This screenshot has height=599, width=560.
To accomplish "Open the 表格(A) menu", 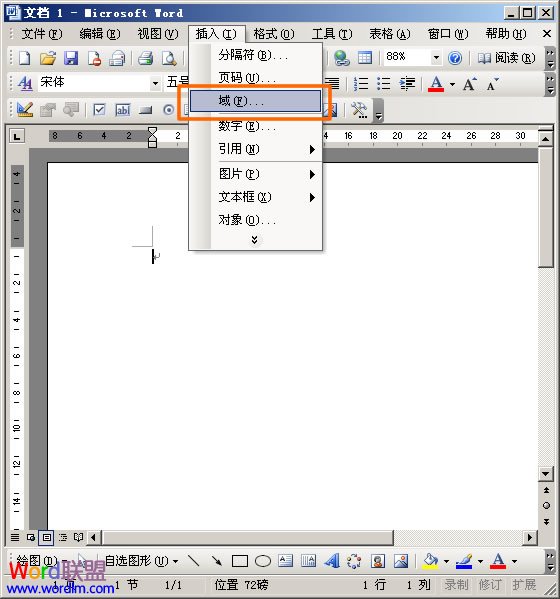I will [390, 34].
